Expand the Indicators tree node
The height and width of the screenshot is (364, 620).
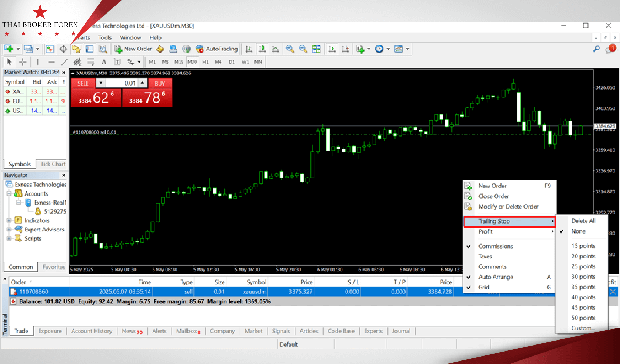pyautogui.click(x=9, y=220)
